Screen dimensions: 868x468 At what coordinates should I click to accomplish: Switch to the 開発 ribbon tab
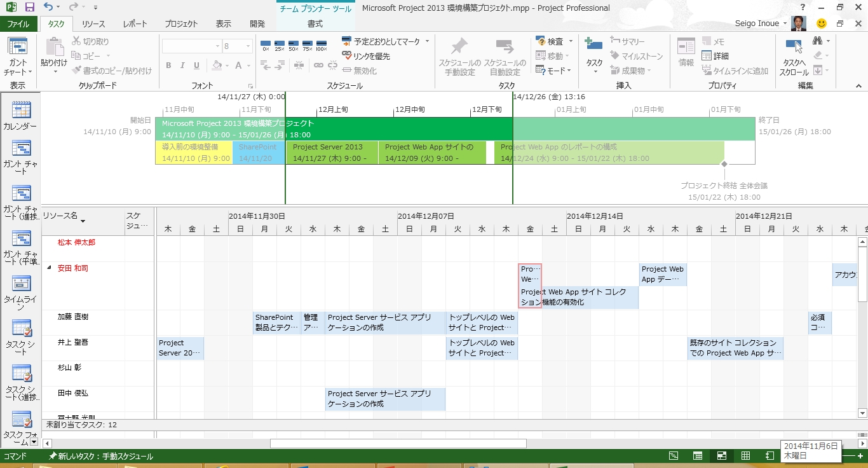(x=257, y=24)
